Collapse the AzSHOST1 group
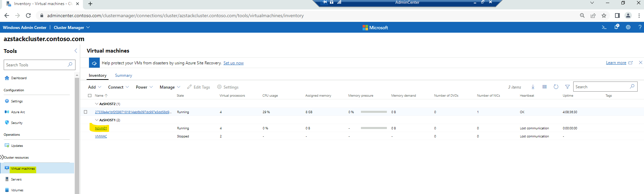 click(x=97, y=120)
